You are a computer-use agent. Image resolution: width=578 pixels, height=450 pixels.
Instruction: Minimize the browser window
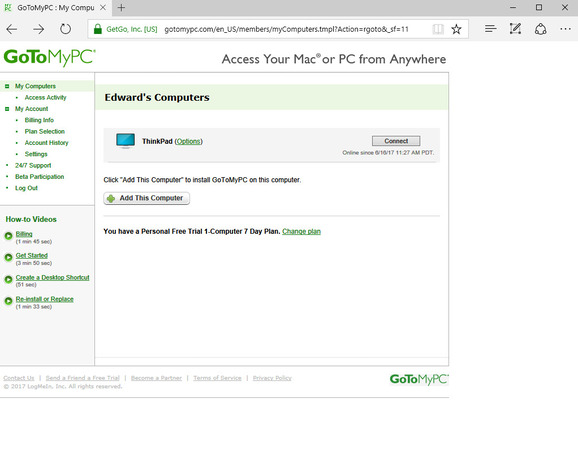click(513, 7)
